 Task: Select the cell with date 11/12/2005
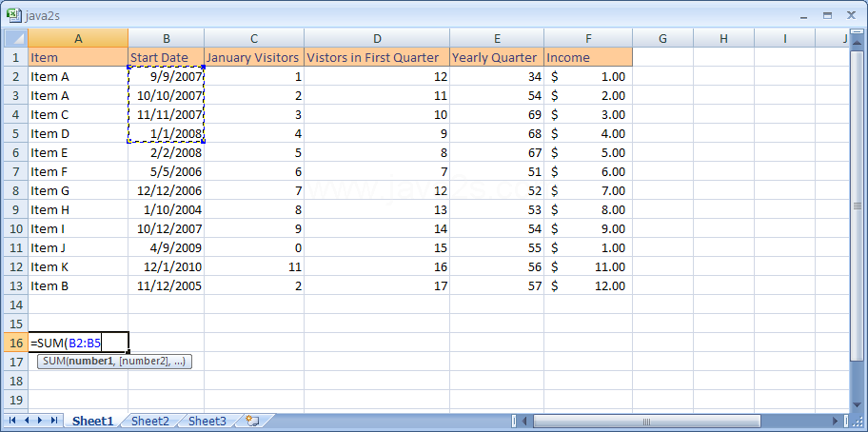click(x=166, y=285)
